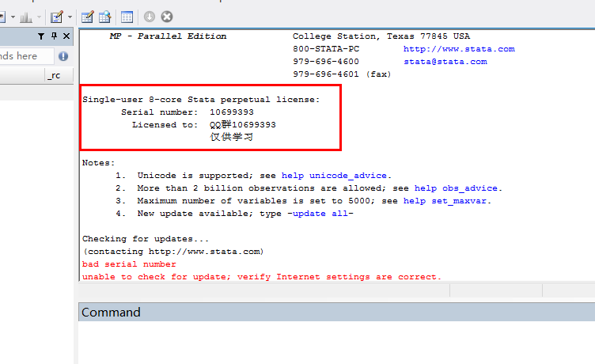Click the '979-696-4601 (fax)' line
595x364 pixels.
(x=342, y=74)
